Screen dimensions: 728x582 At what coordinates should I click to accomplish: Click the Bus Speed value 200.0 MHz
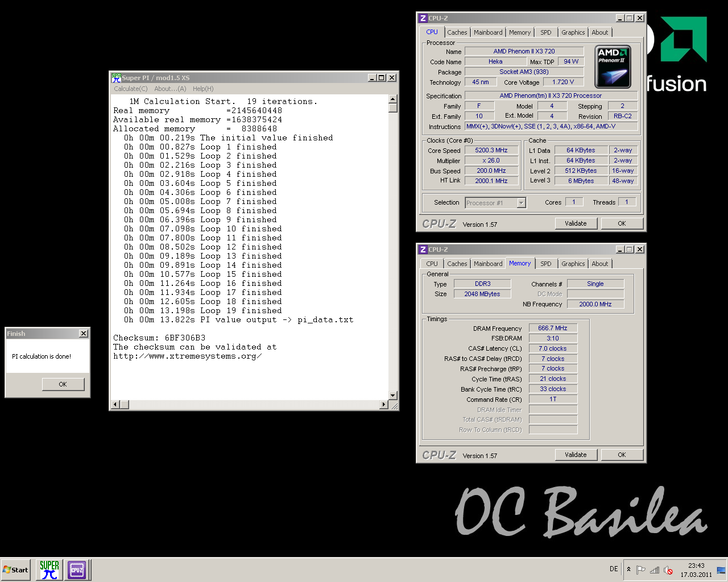pyautogui.click(x=491, y=171)
